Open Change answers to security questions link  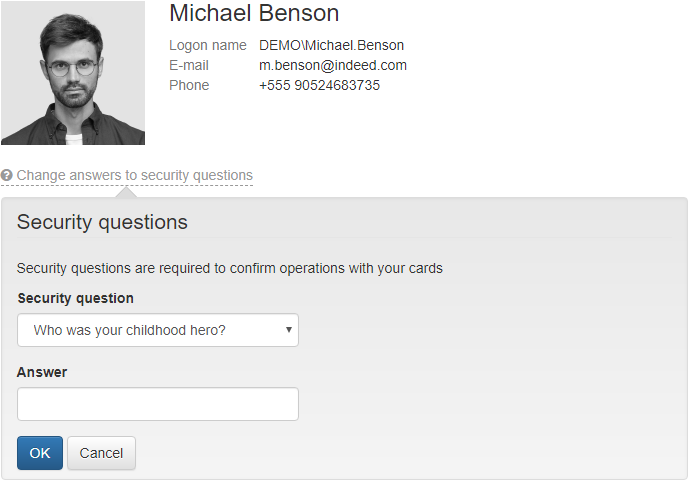click(x=134, y=176)
